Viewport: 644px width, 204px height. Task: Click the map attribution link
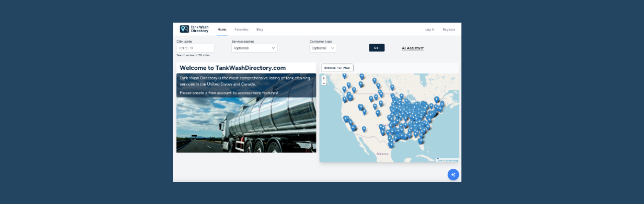tap(447, 160)
